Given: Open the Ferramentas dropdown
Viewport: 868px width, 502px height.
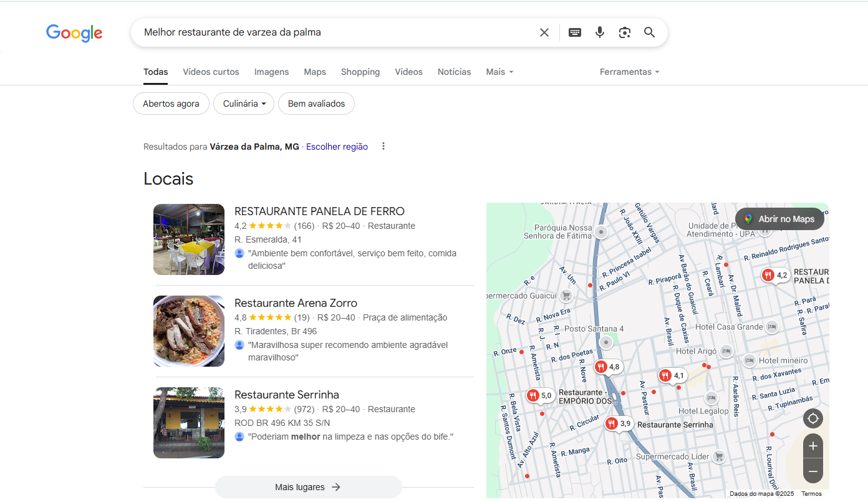Looking at the screenshot, I should 629,72.
